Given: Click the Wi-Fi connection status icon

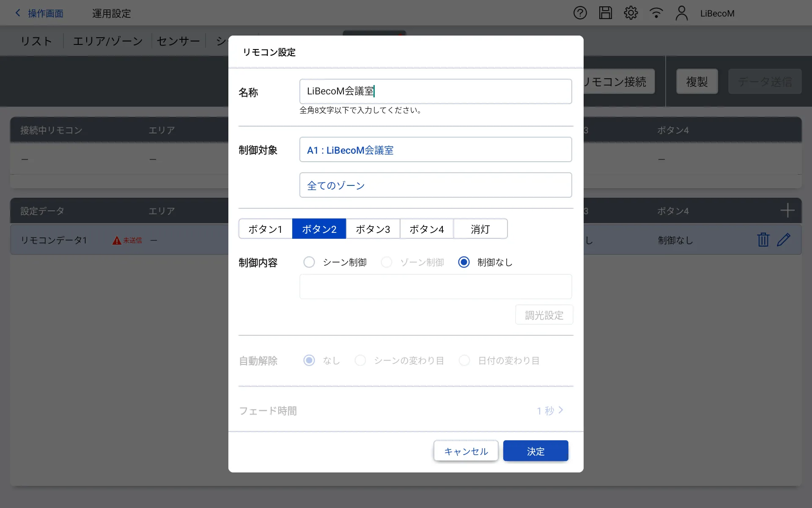Looking at the screenshot, I should [x=656, y=13].
